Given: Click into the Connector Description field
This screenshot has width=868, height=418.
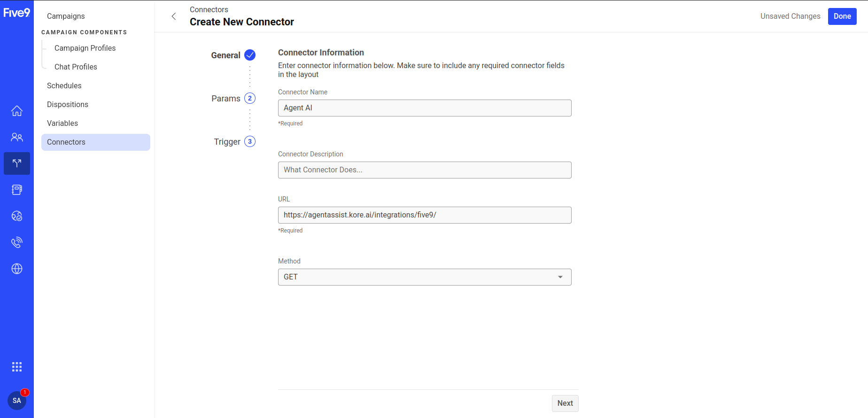Looking at the screenshot, I should point(425,170).
